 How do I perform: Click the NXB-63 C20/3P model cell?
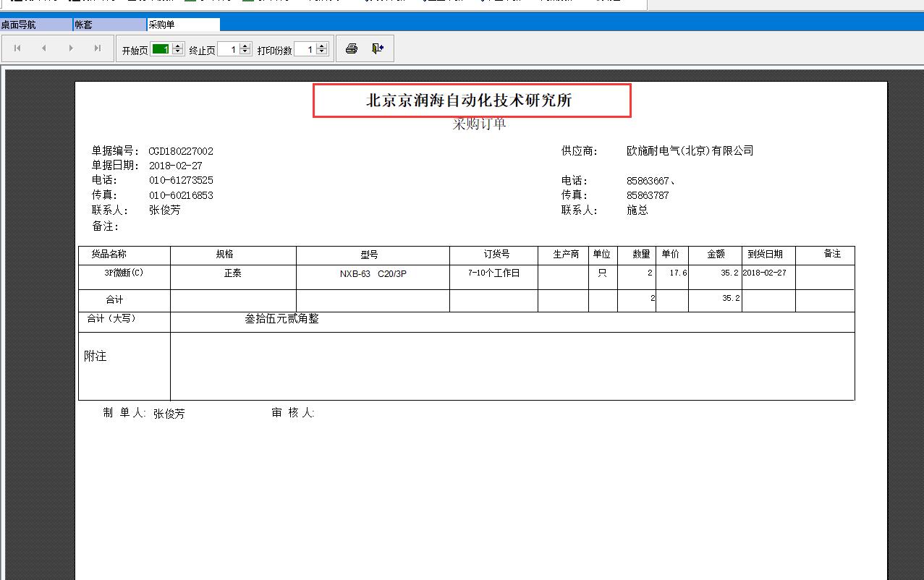point(373,274)
